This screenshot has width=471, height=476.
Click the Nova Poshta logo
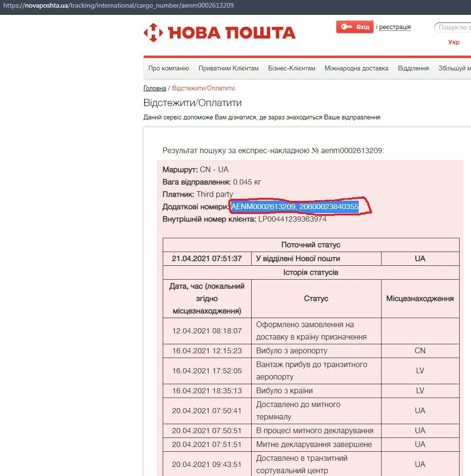[x=219, y=32]
